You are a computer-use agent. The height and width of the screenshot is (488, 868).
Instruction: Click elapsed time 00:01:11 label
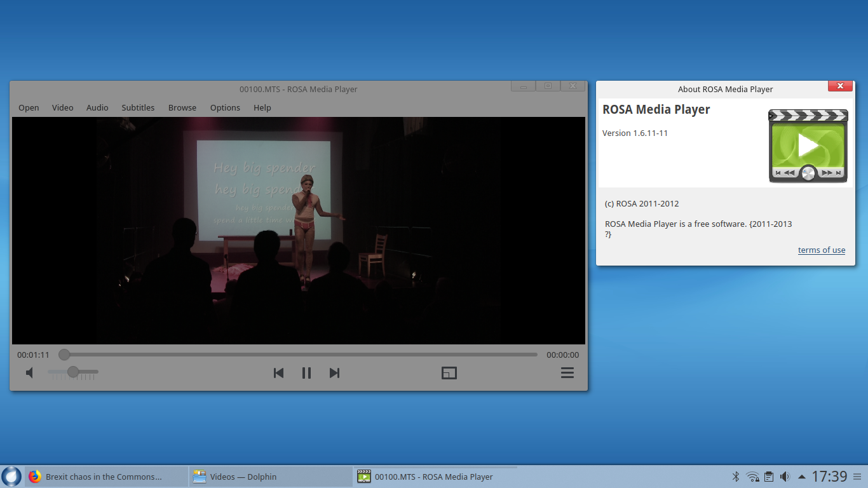pos(33,355)
